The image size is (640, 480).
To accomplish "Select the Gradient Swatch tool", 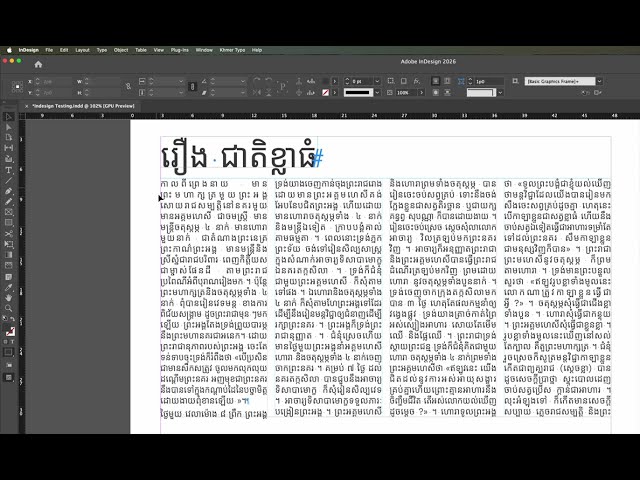I will click(x=9, y=255).
